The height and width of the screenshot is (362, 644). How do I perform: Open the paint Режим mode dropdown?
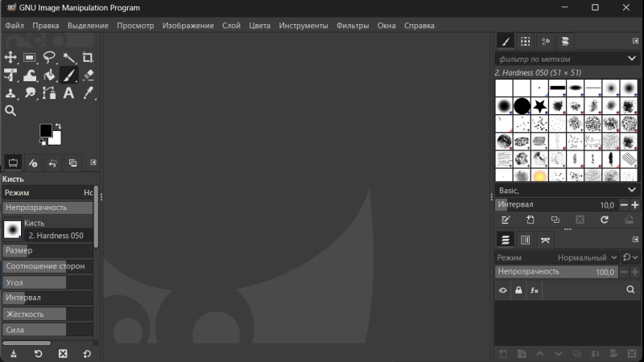[x=47, y=192]
